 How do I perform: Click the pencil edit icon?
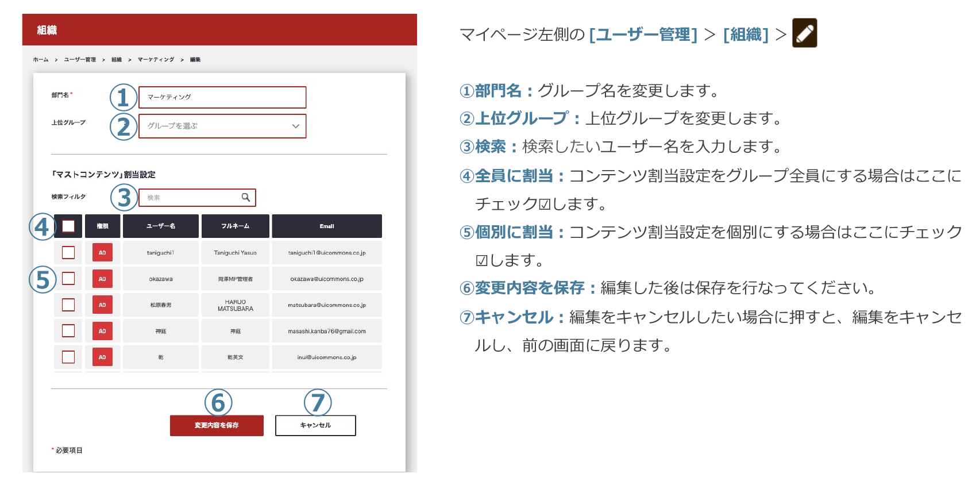(x=804, y=33)
